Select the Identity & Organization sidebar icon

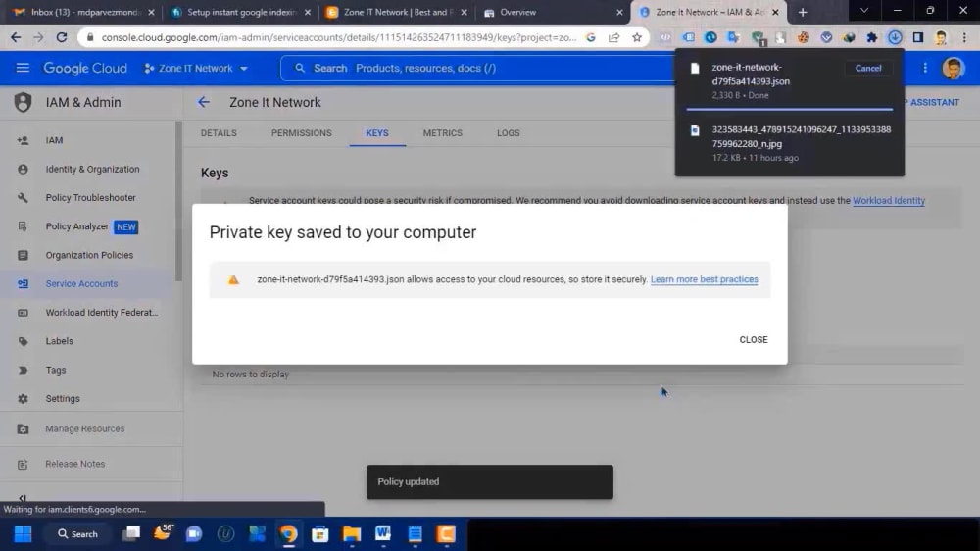[x=23, y=169]
